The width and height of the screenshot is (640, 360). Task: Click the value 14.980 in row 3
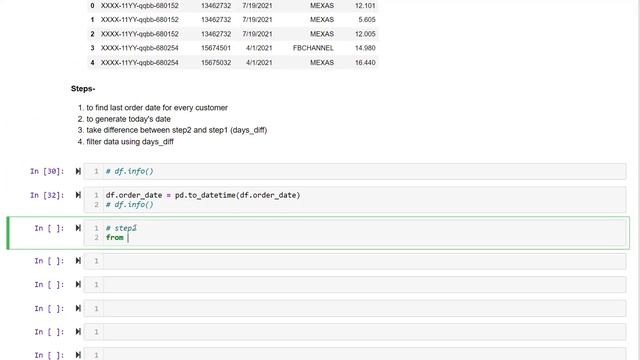(365, 48)
